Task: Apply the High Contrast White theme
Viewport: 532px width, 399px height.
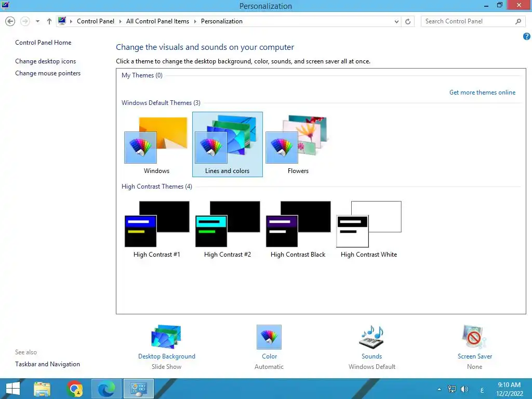Action: pos(369,229)
